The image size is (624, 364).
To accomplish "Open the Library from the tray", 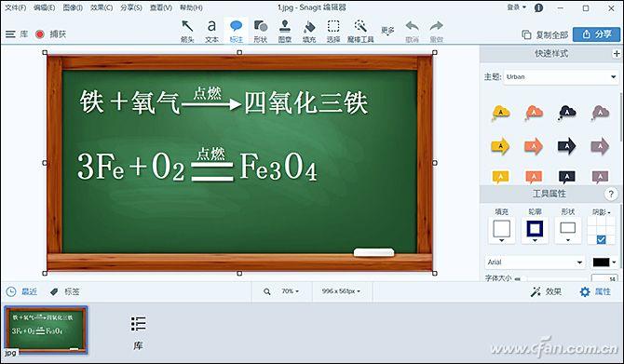I will tap(138, 333).
